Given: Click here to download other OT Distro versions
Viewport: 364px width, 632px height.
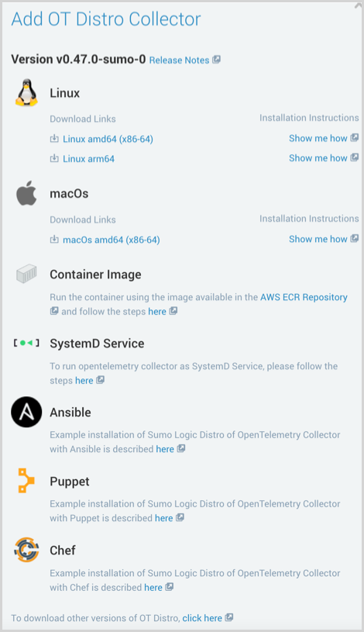Looking at the screenshot, I should pos(202,618).
